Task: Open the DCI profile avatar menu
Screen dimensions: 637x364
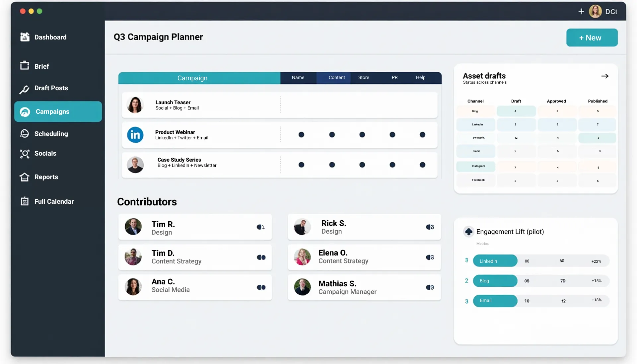Action: pyautogui.click(x=595, y=11)
